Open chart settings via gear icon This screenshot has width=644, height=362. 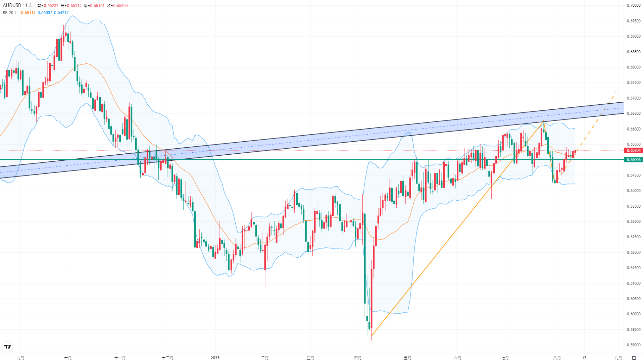click(634, 358)
